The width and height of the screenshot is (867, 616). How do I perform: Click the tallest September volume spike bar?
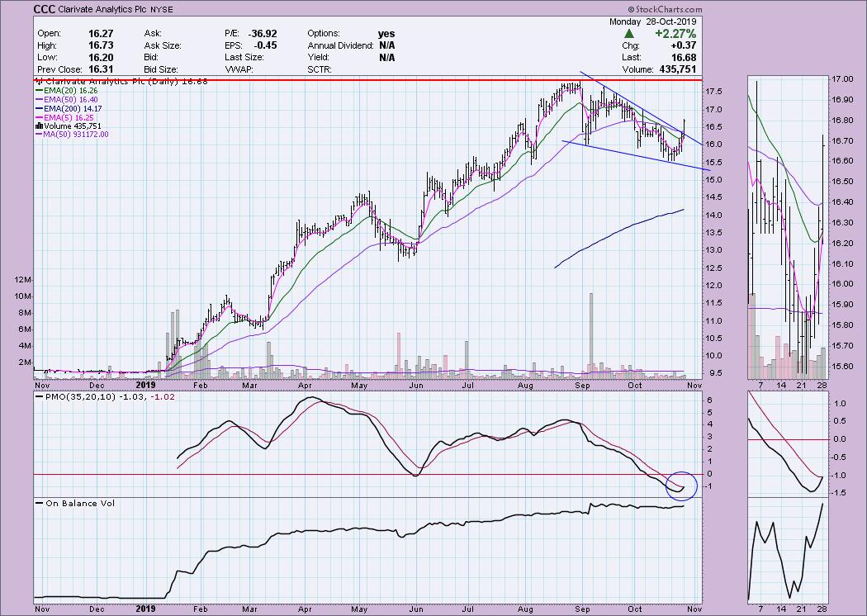pyautogui.click(x=590, y=330)
